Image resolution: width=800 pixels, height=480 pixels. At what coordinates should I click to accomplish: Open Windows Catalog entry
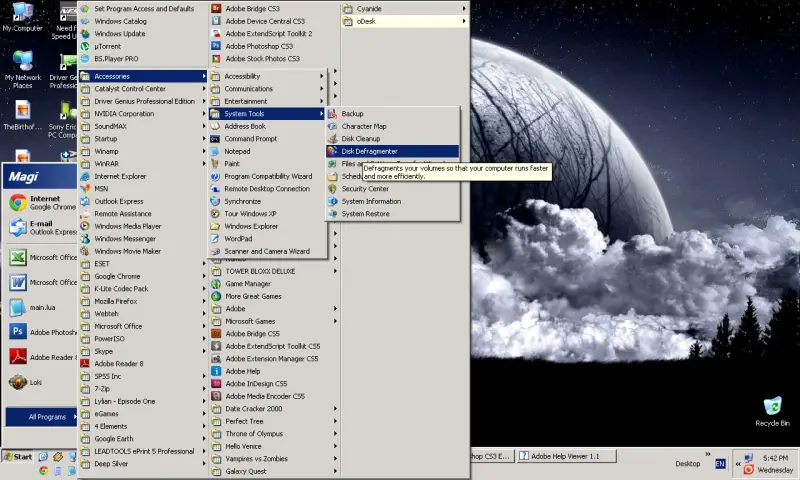[x=143, y=21]
